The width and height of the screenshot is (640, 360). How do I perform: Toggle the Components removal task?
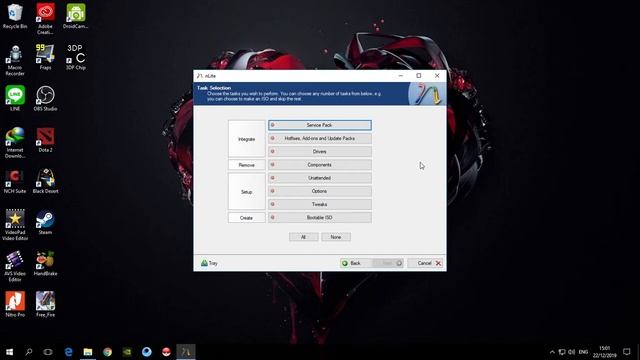320,165
